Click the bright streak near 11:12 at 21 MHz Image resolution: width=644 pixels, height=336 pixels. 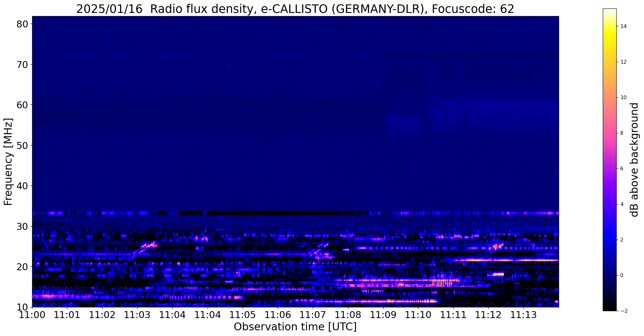[x=503, y=260]
